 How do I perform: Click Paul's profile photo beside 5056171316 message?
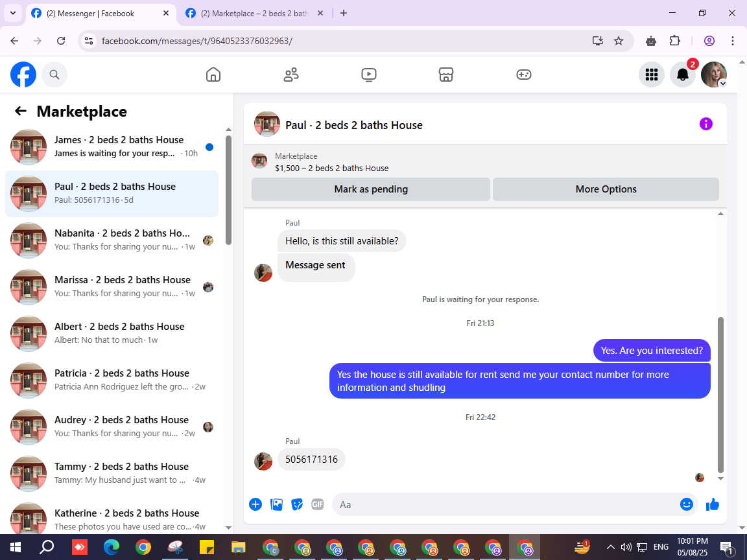click(x=263, y=461)
